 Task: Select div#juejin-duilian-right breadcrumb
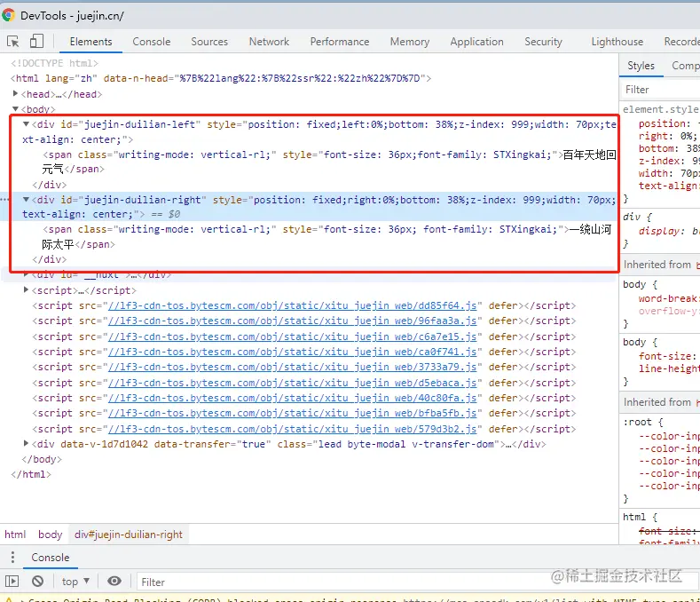pyautogui.click(x=129, y=534)
